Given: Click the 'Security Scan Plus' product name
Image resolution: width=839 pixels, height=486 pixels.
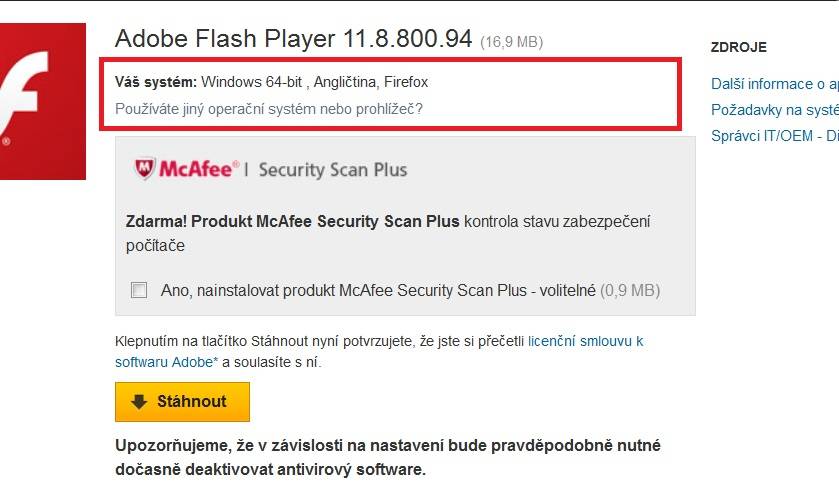Looking at the screenshot, I should click(x=333, y=170).
